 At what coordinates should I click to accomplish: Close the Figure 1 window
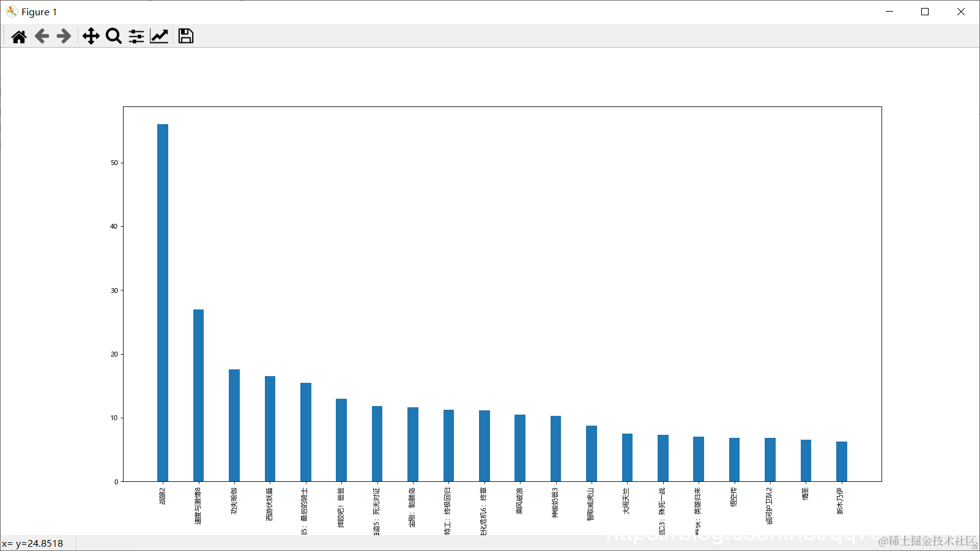click(x=961, y=12)
